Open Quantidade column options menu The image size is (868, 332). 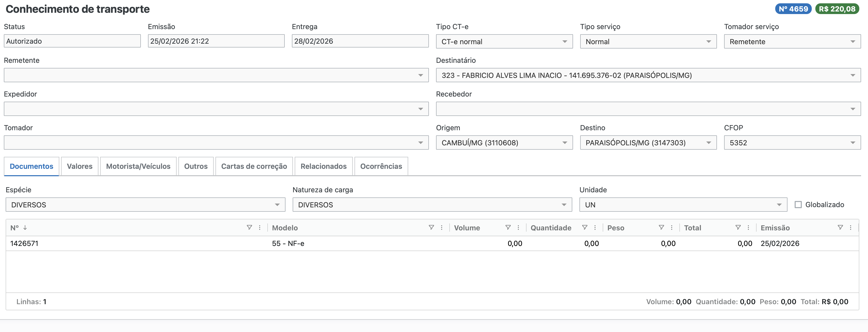click(x=595, y=228)
